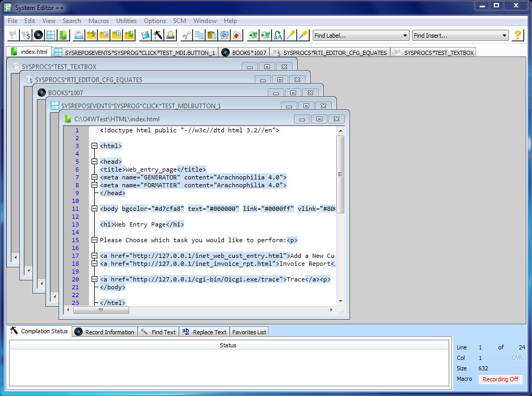Collapse the head fold on line 5
Image resolution: width=532 pixels, height=396 pixels.
tap(94, 162)
